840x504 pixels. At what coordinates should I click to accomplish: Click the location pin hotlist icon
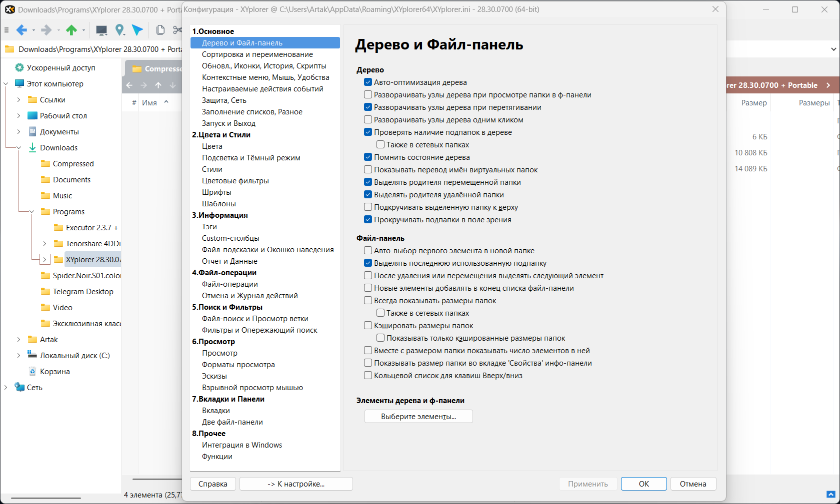tap(119, 30)
